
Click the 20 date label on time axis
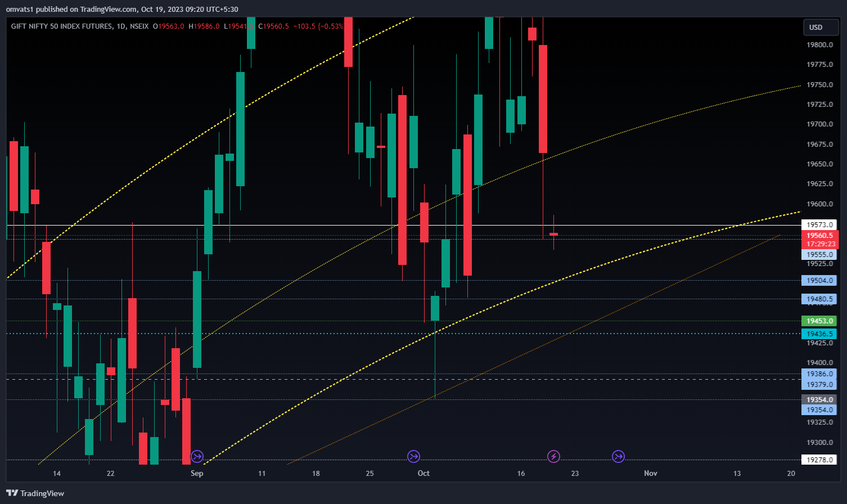791,474
